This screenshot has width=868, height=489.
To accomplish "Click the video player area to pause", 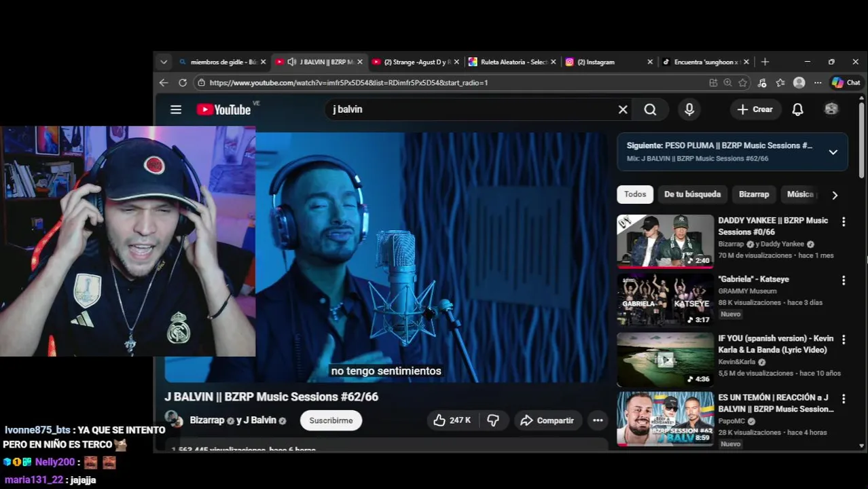I will pyautogui.click(x=431, y=258).
